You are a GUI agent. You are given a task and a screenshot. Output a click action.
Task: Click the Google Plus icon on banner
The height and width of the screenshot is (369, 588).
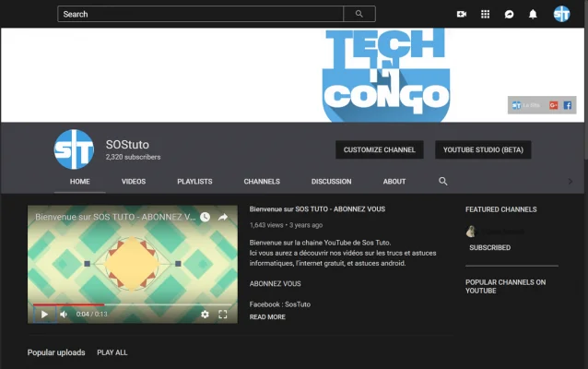pos(554,105)
